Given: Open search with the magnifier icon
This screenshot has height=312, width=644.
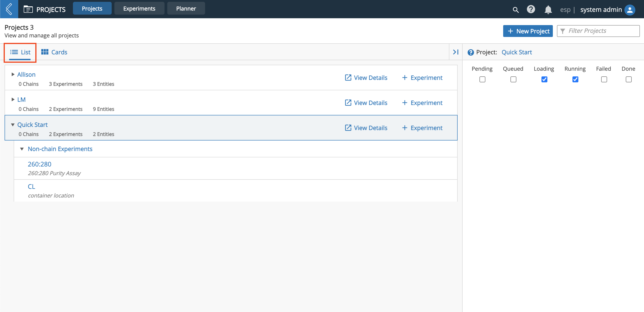Looking at the screenshot, I should 515,10.
